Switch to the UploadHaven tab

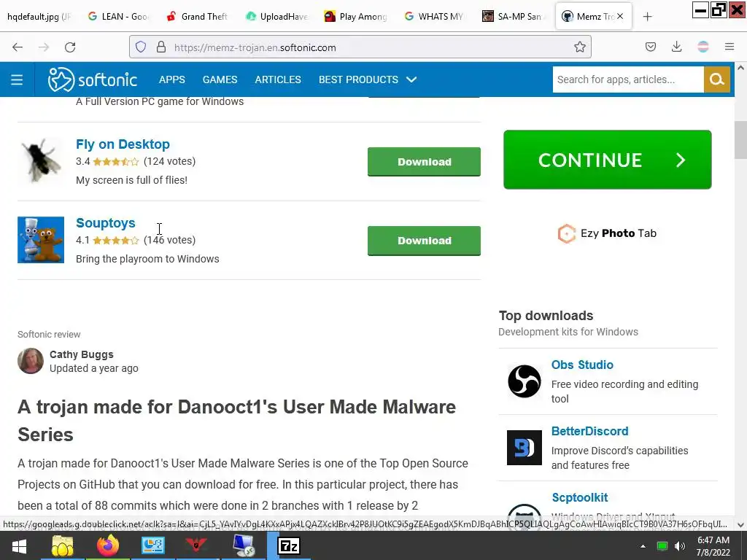[276, 17]
